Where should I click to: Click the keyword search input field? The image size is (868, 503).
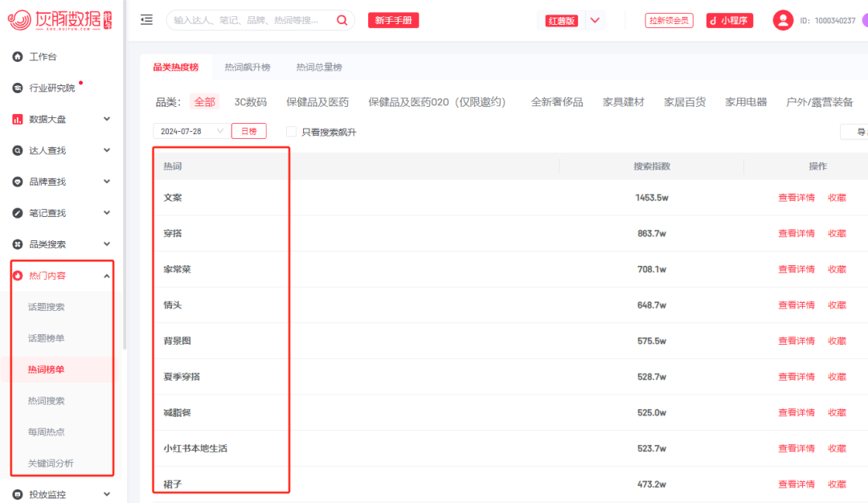249,20
